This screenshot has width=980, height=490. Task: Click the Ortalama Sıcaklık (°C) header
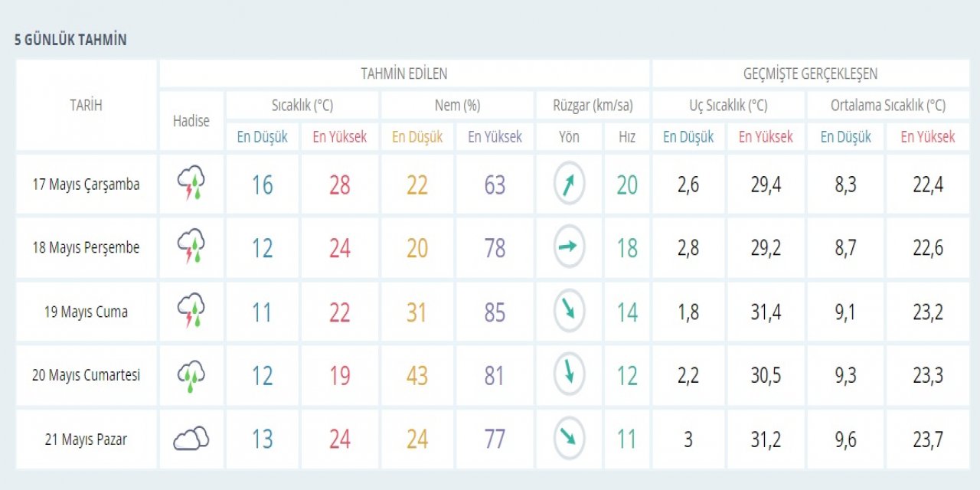click(887, 106)
